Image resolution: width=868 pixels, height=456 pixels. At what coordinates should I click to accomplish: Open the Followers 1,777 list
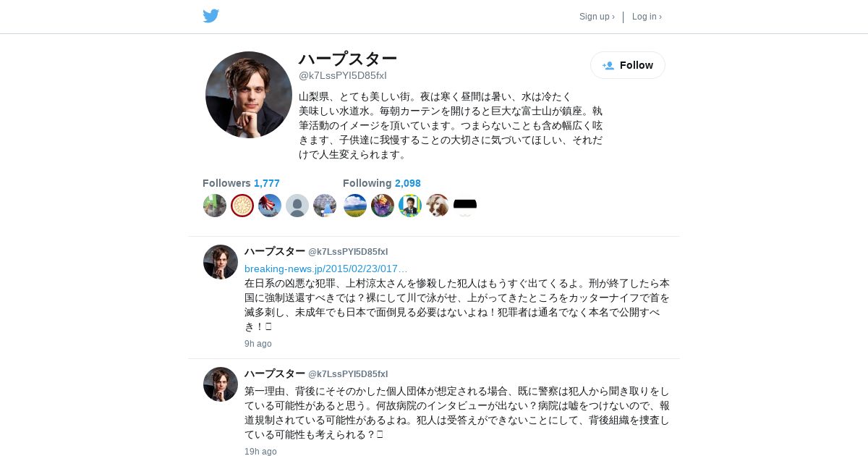pyautogui.click(x=241, y=183)
